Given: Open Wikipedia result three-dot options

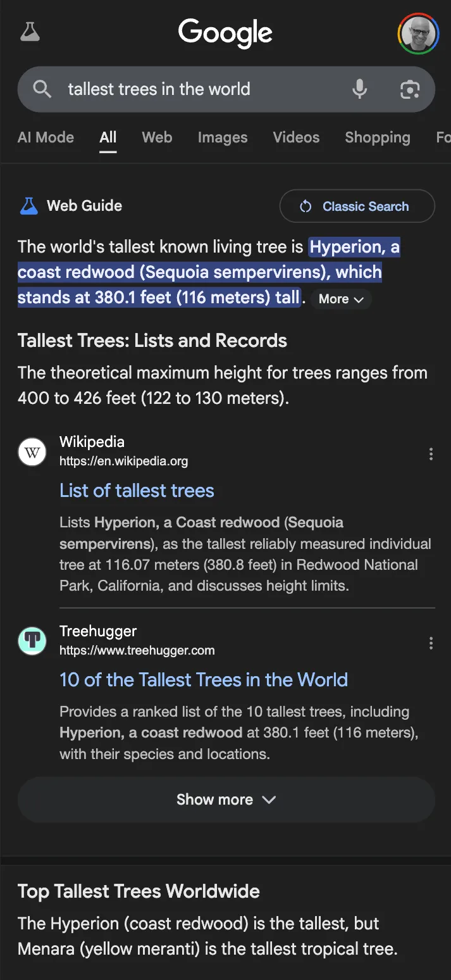Looking at the screenshot, I should tap(431, 454).
